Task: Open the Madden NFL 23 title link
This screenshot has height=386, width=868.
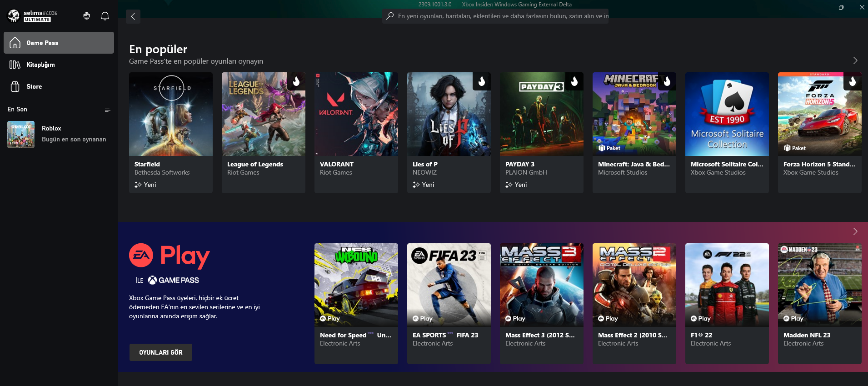Action: pos(807,335)
